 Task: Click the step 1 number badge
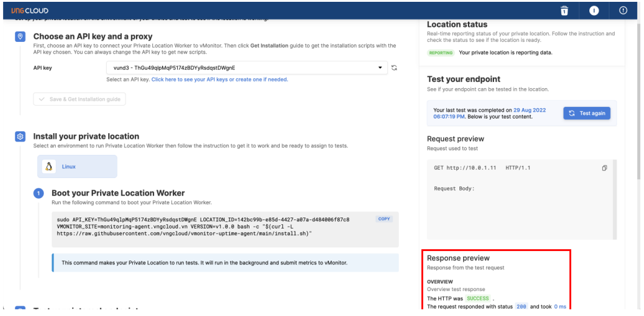(x=39, y=194)
